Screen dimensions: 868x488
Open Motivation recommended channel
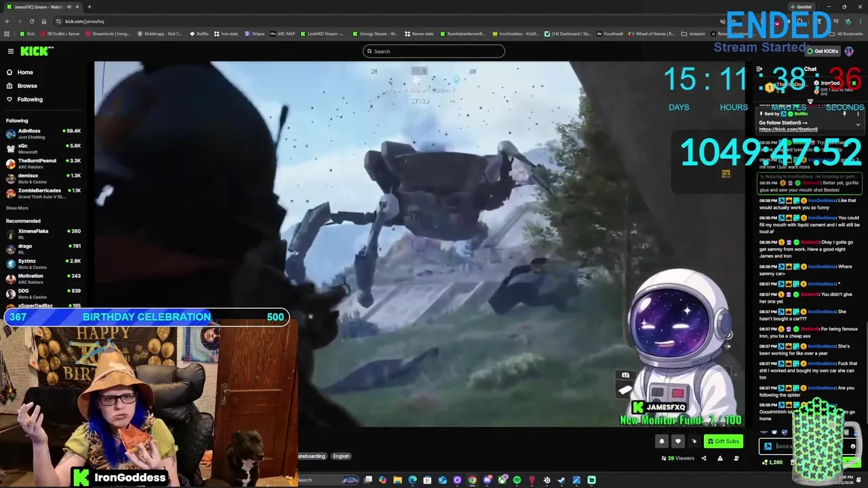[43, 278]
